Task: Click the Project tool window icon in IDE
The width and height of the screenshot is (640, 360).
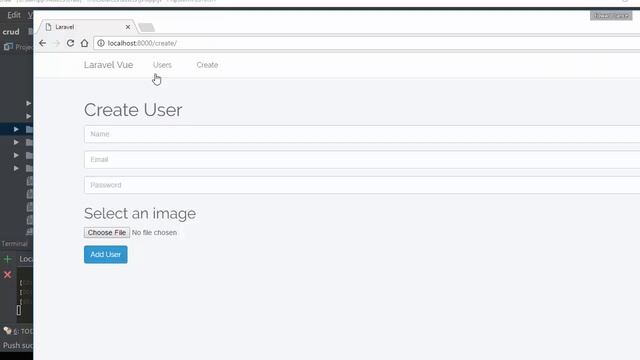Action: [x=8, y=47]
